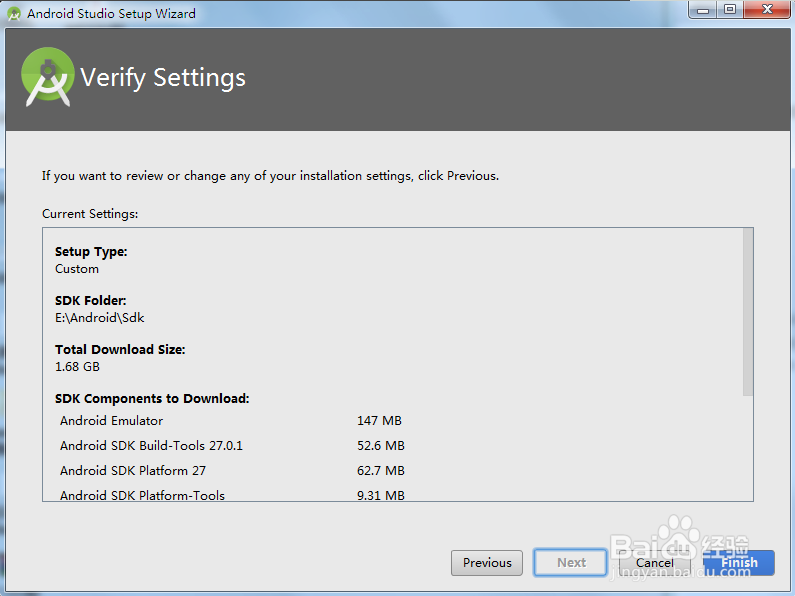Image resolution: width=795 pixels, height=596 pixels.
Task: Click the '1.68 GB' download size value
Action: click(x=77, y=366)
